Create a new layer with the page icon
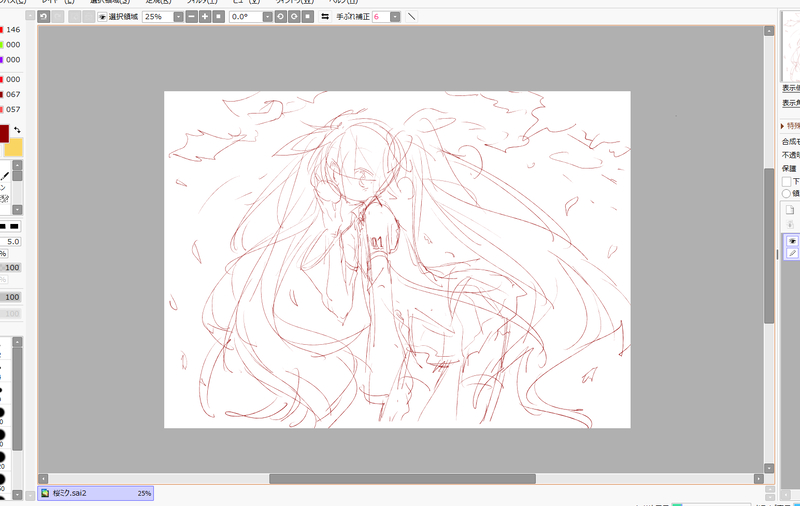 tap(790, 210)
